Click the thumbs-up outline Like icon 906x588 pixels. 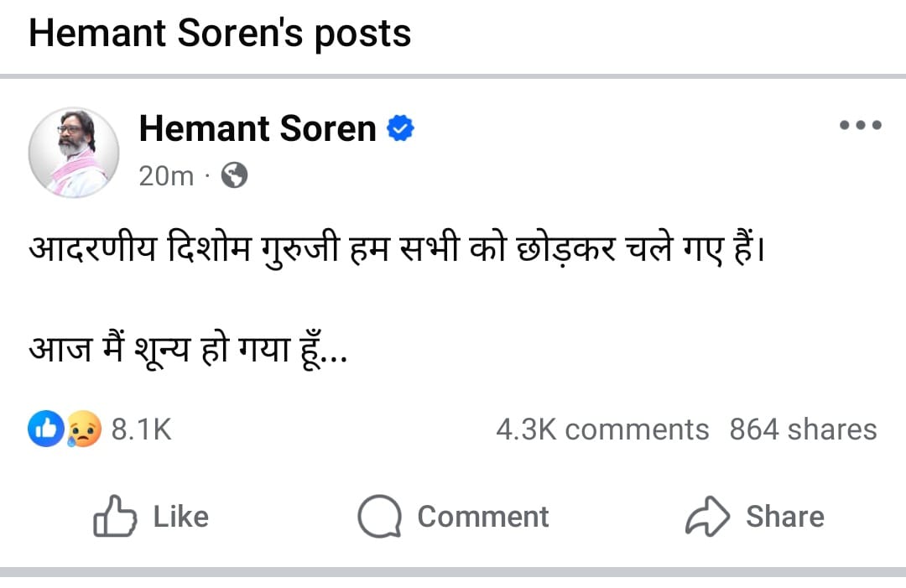tap(114, 516)
